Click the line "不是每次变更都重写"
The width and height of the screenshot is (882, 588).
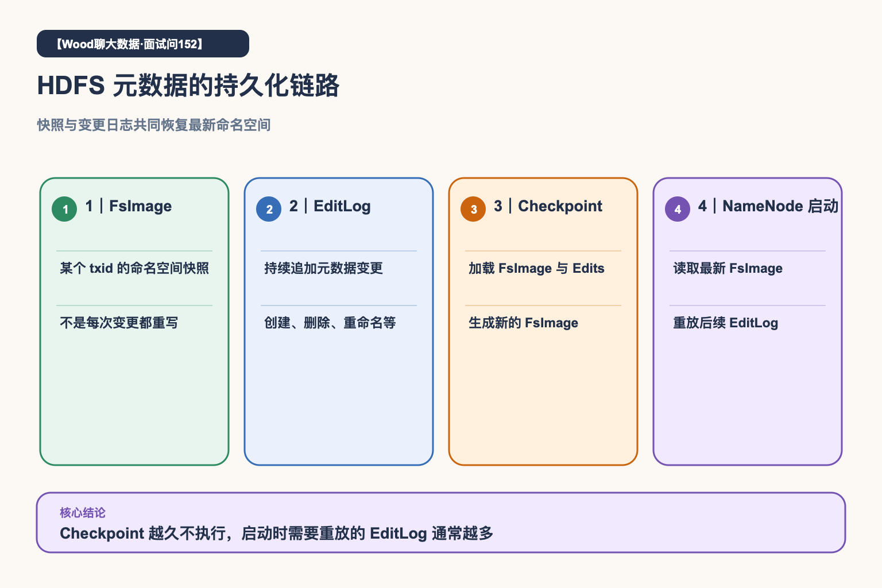(x=119, y=323)
